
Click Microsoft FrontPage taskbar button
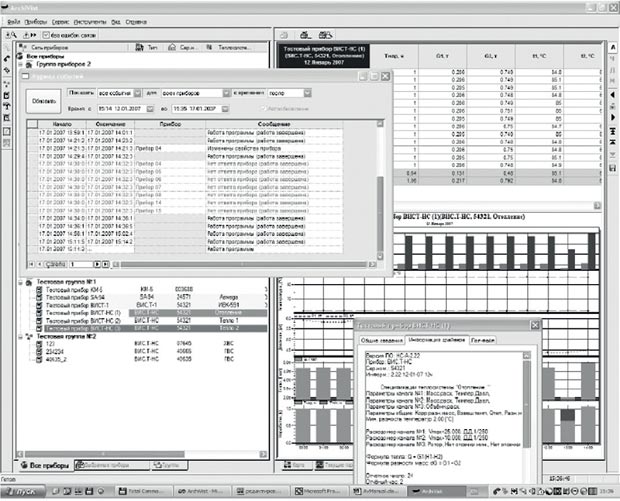pyautogui.click(x=319, y=491)
